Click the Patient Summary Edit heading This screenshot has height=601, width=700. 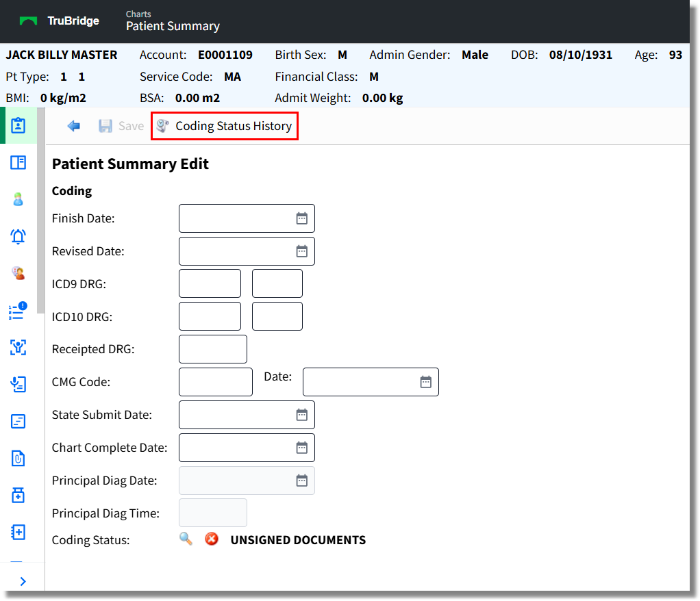pyautogui.click(x=130, y=164)
